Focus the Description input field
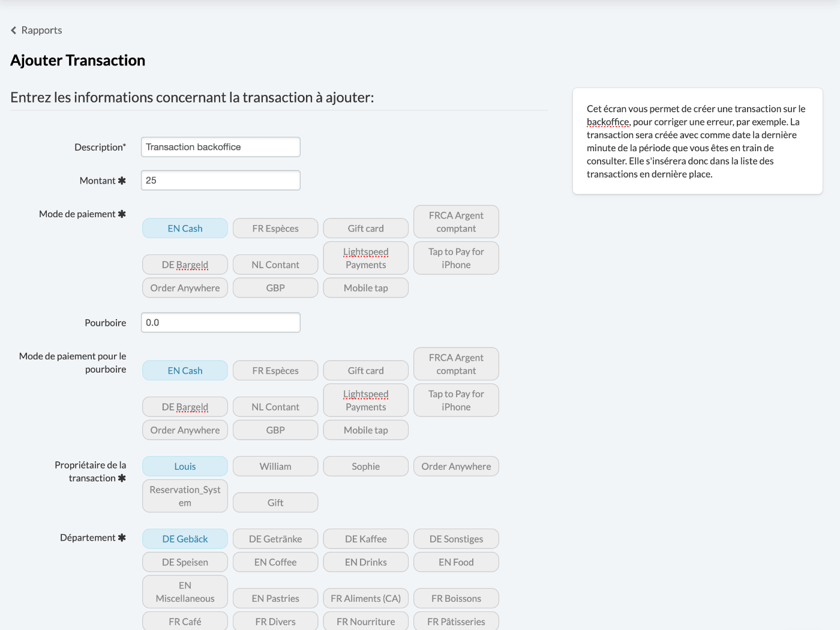 tap(221, 147)
